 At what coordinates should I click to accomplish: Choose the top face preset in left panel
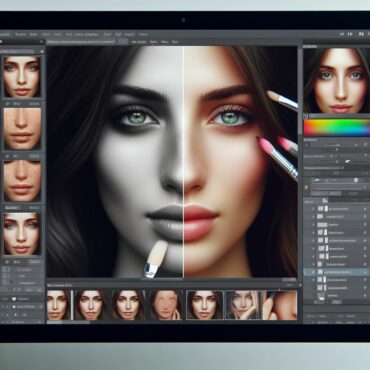click(22, 77)
